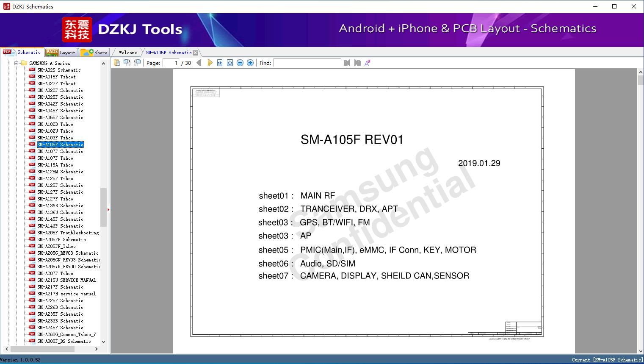
Task: Click the PDF icon beside SM-A055F Schematic
Action: click(x=32, y=117)
